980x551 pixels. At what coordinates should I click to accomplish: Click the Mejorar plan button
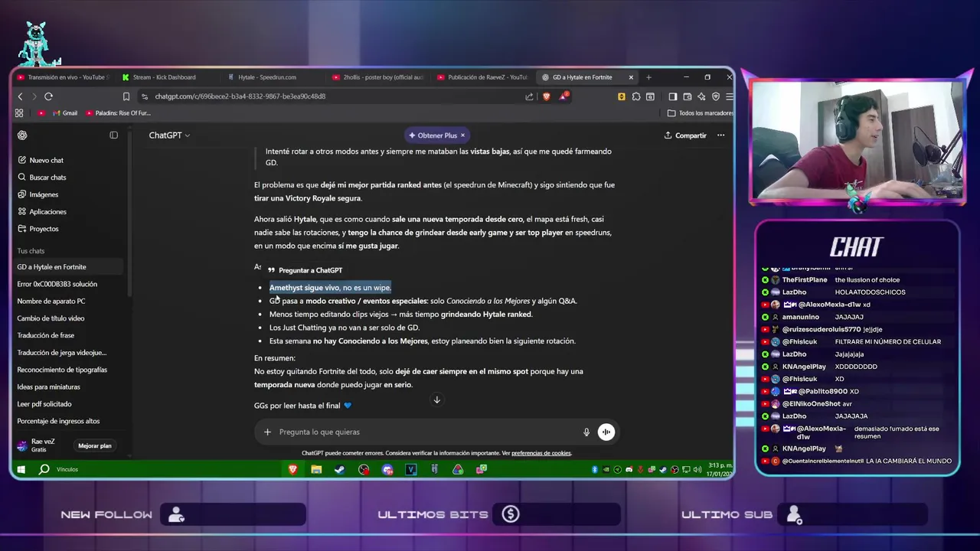tap(95, 445)
